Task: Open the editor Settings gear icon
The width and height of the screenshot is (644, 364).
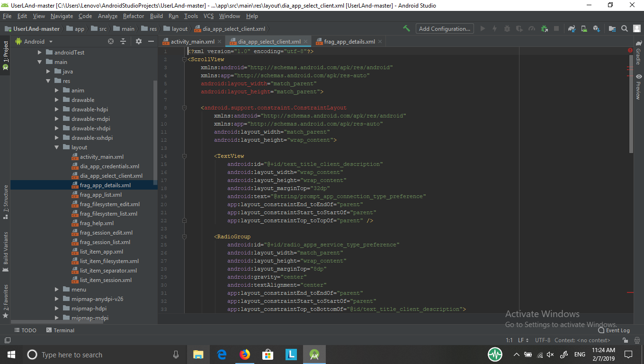Action: [x=139, y=41]
